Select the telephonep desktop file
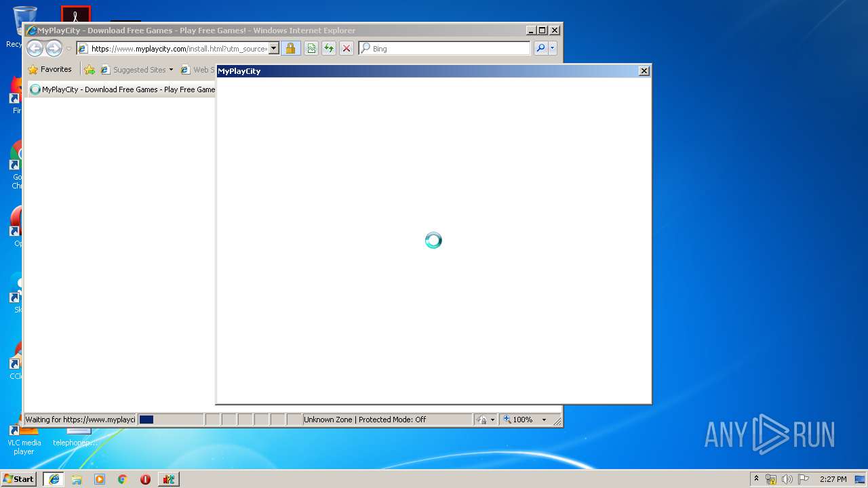The width and height of the screenshot is (868, 488). pos(75,438)
